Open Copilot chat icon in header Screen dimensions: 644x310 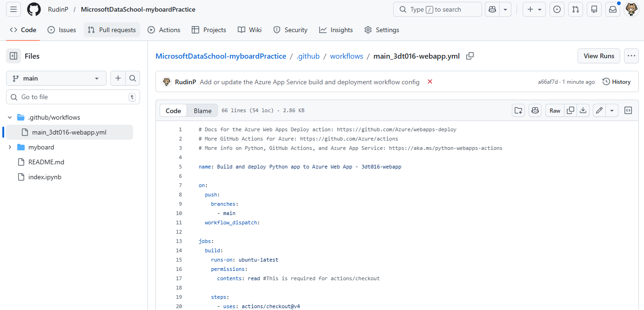pos(493,9)
